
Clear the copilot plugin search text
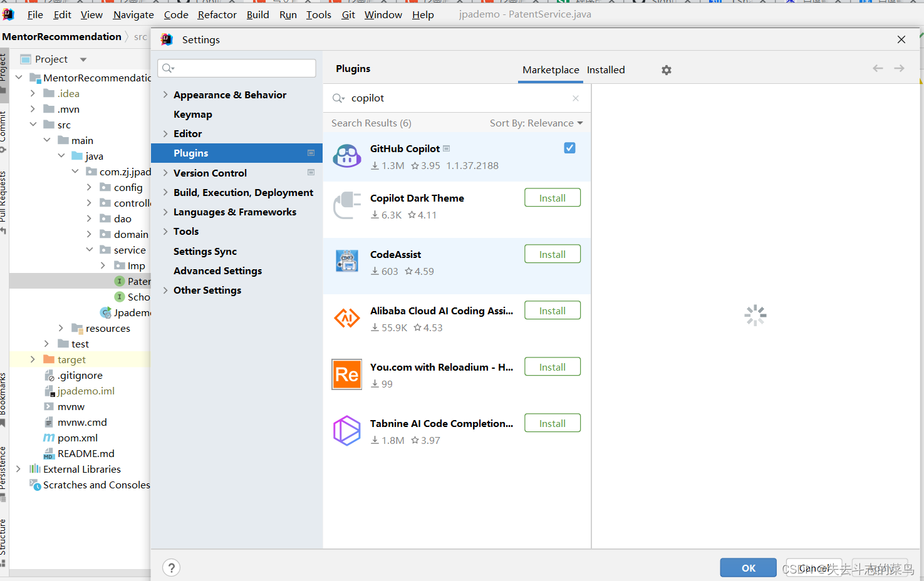coord(576,98)
